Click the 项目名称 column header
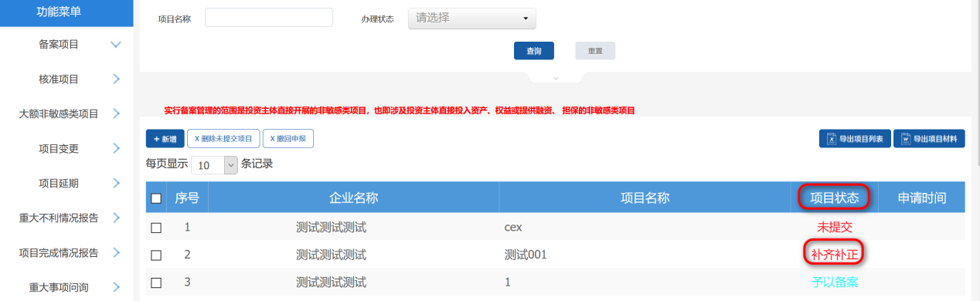980x301 pixels. (645, 198)
